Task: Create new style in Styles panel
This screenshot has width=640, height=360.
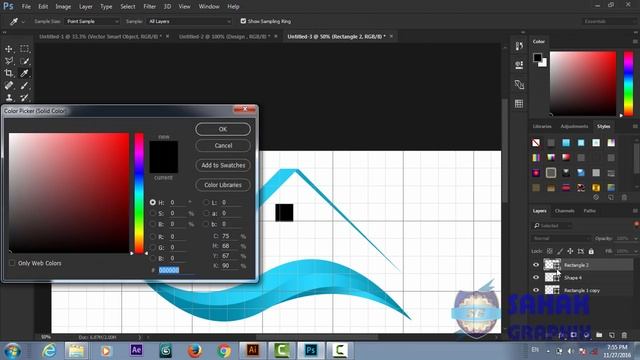Action: [611, 198]
